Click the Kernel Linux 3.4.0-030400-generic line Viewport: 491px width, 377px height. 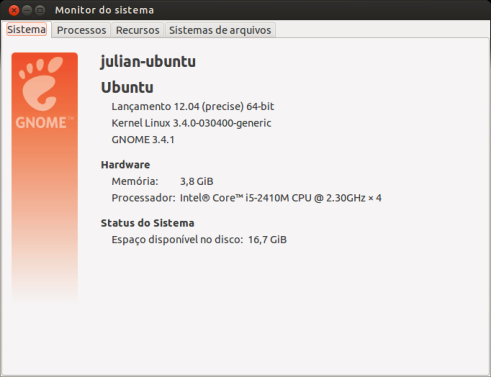pos(191,123)
